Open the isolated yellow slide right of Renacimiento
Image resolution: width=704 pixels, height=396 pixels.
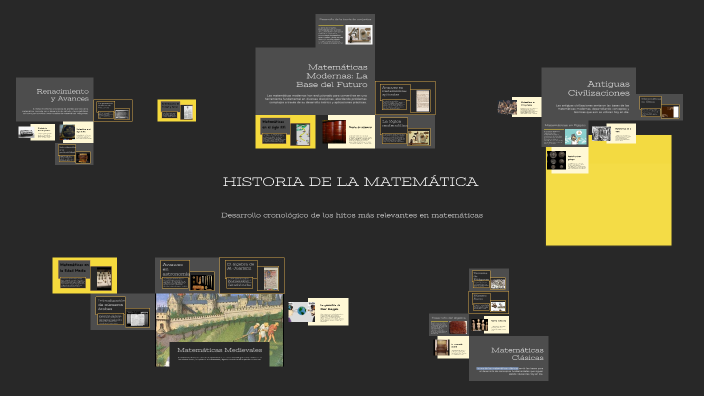(x=176, y=110)
